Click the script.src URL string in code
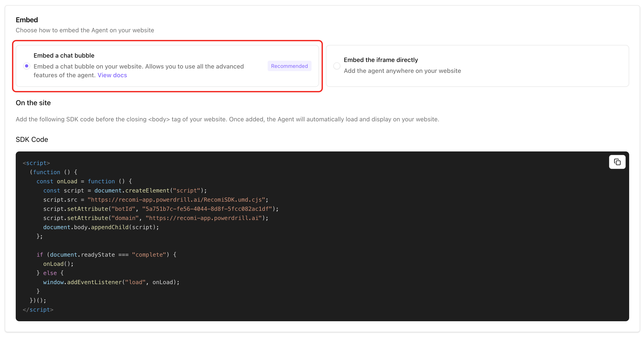 (176, 200)
